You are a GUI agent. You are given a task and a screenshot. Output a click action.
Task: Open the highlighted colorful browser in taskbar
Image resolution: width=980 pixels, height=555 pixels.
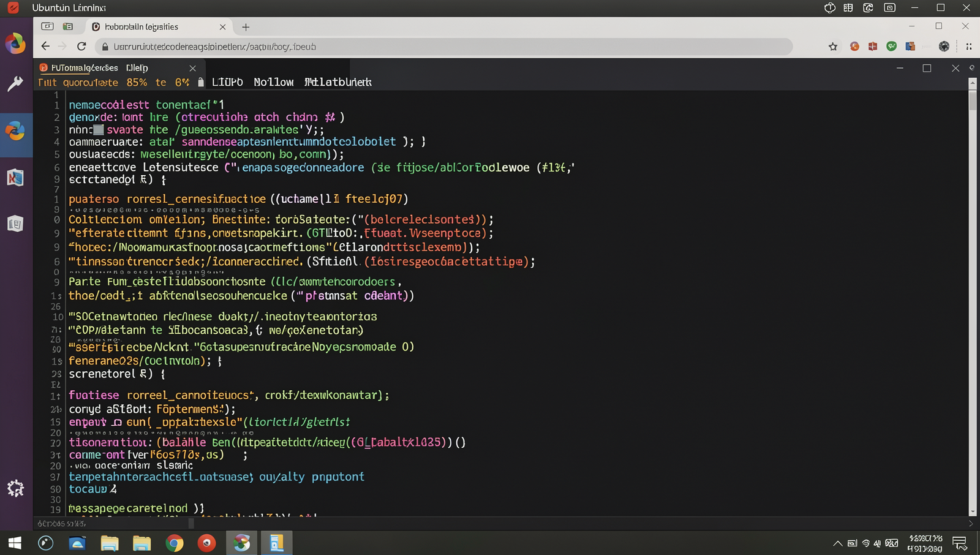pos(242,543)
